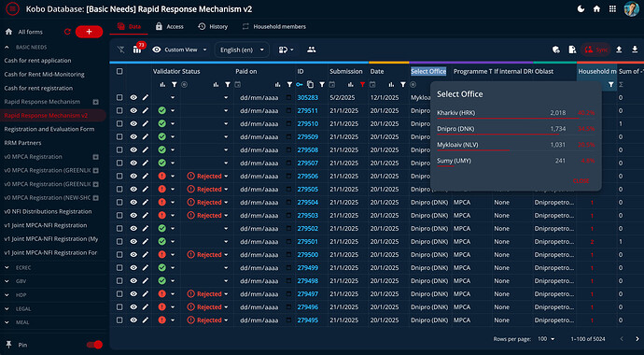Viewport: 644px width, 355px height.
Task: Collapse the BASIC NEEDS section
Action: [7, 48]
